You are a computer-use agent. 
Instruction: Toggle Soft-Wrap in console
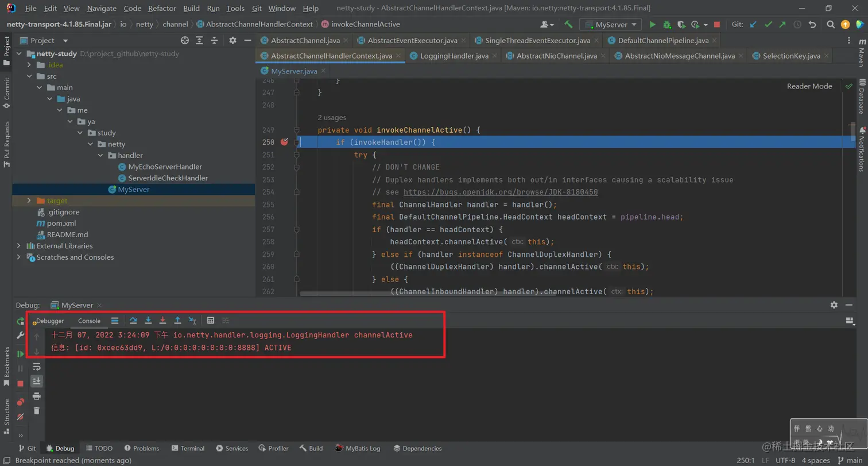[x=37, y=366]
